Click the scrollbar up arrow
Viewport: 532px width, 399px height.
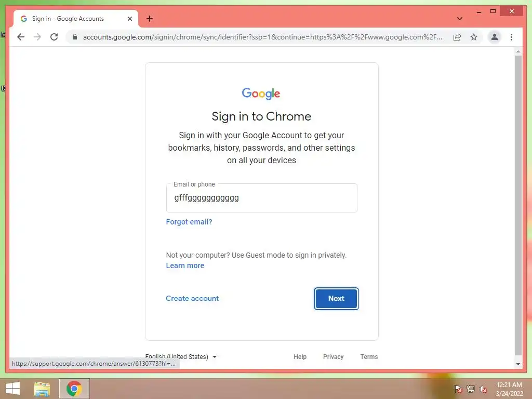click(518, 52)
